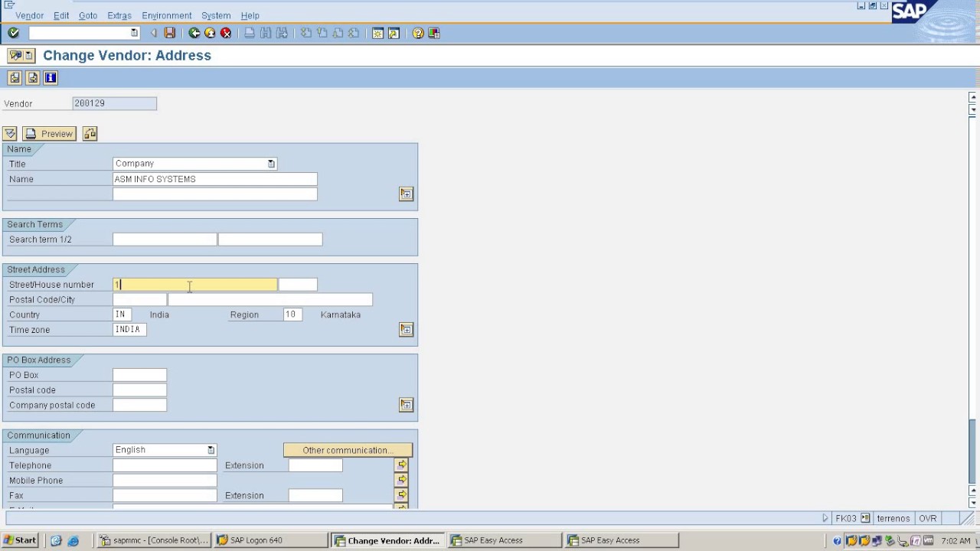This screenshot has width=980, height=551.
Task: Open the Environment menu
Action: pyautogui.click(x=167, y=15)
